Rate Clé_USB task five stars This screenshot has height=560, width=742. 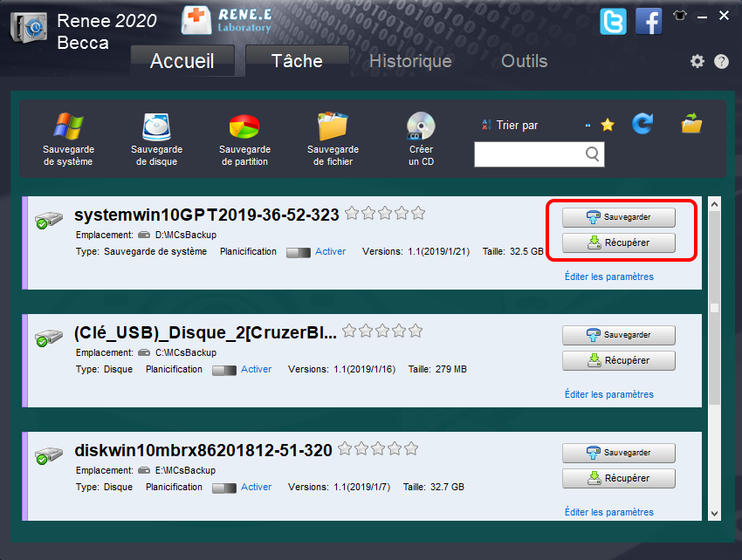(416, 331)
